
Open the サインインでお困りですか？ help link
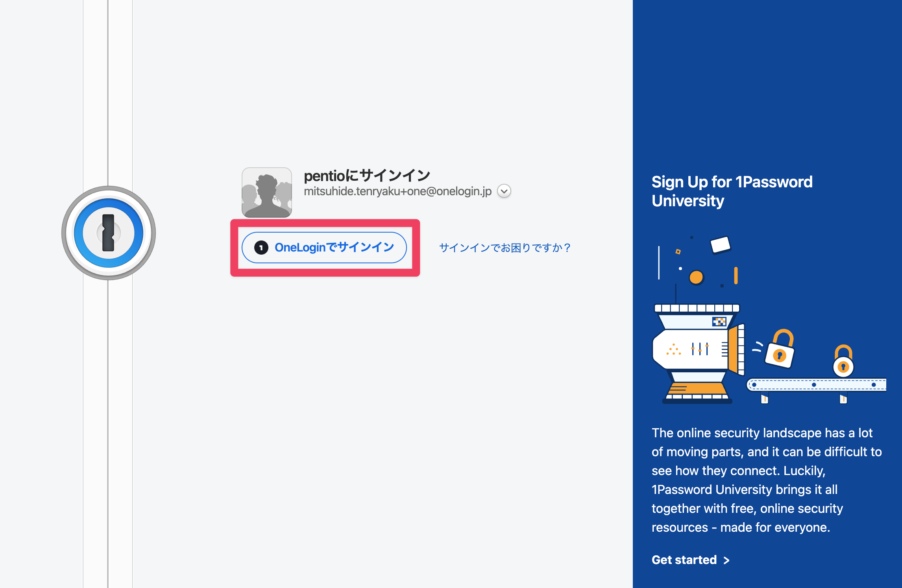pos(505,248)
